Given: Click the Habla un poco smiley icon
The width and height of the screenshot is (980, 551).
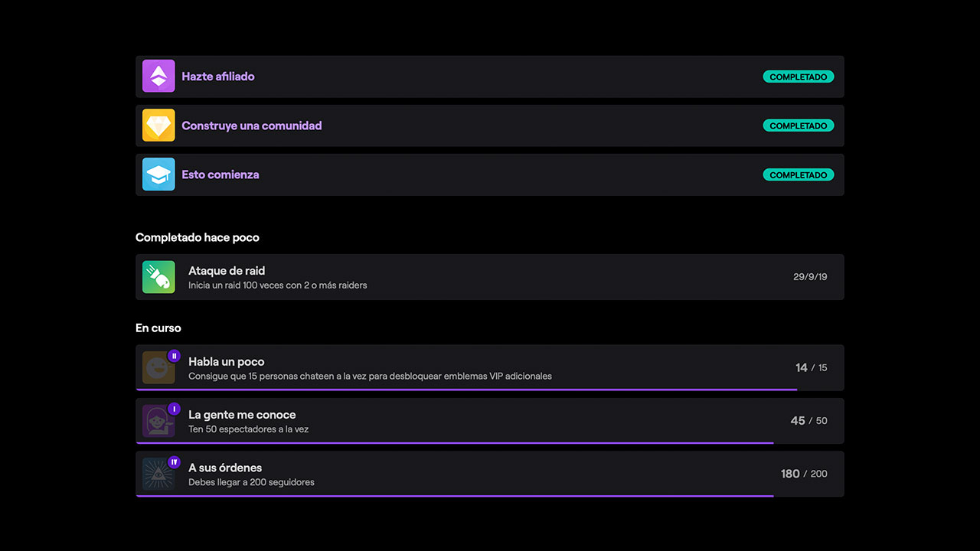Looking at the screenshot, I should pyautogui.click(x=157, y=369).
